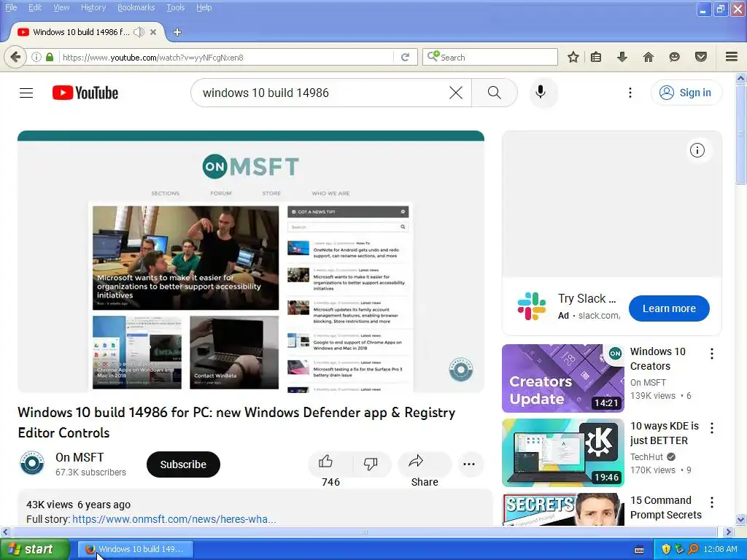Click the On MSFT watermark on video
The width and height of the screenshot is (747, 560).
click(x=461, y=370)
